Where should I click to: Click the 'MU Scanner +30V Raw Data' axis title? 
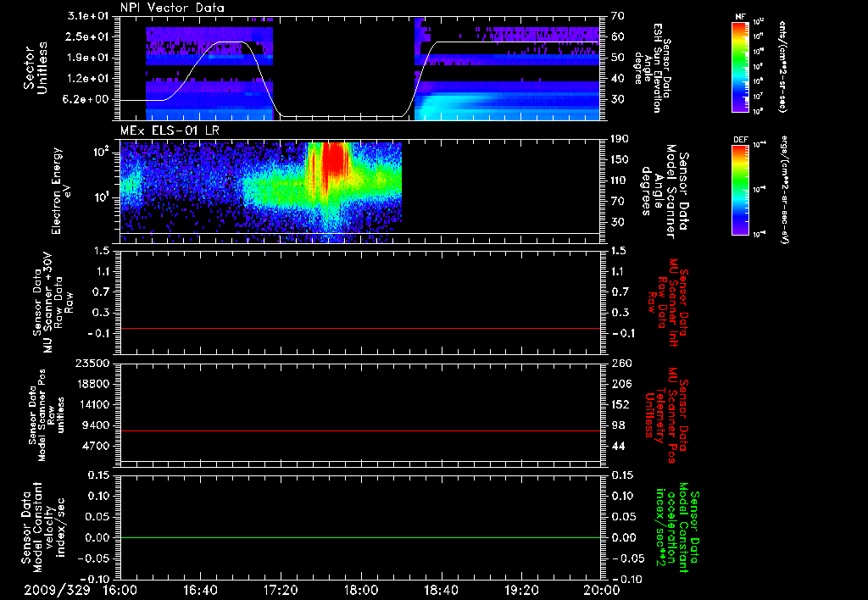tap(52, 303)
